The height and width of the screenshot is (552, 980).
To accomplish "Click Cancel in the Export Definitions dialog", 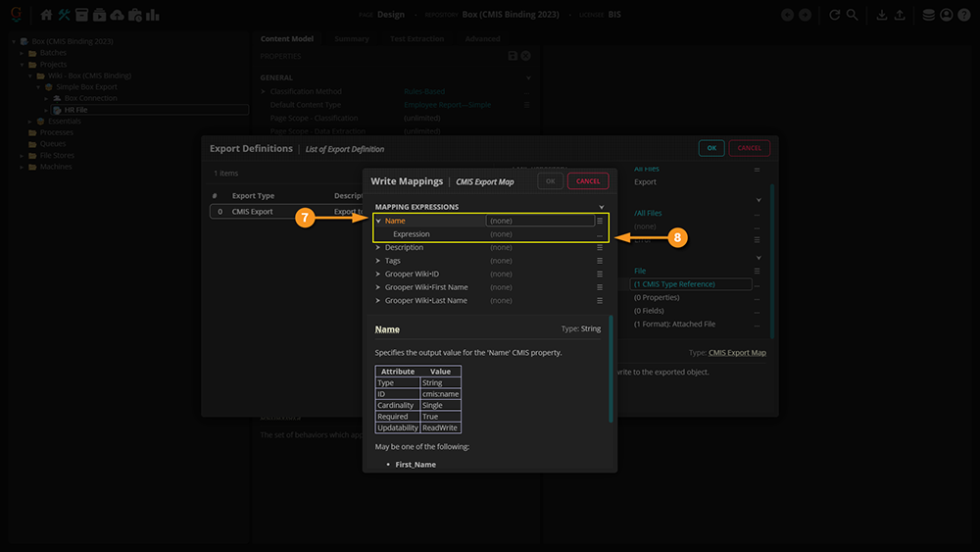I will click(x=749, y=148).
